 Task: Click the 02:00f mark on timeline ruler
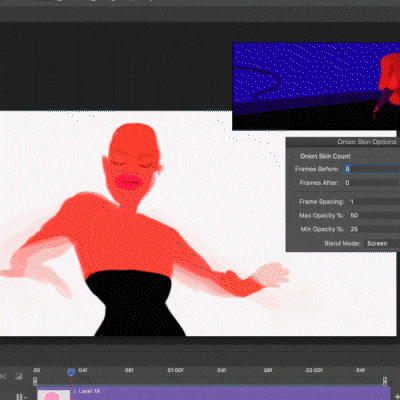tap(314, 370)
